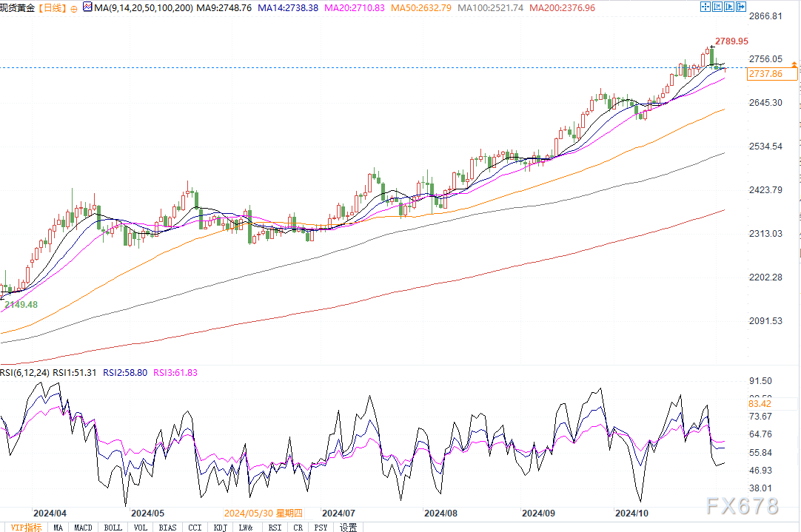
Task: Select the VOL indicator tab
Action: point(141,527)
